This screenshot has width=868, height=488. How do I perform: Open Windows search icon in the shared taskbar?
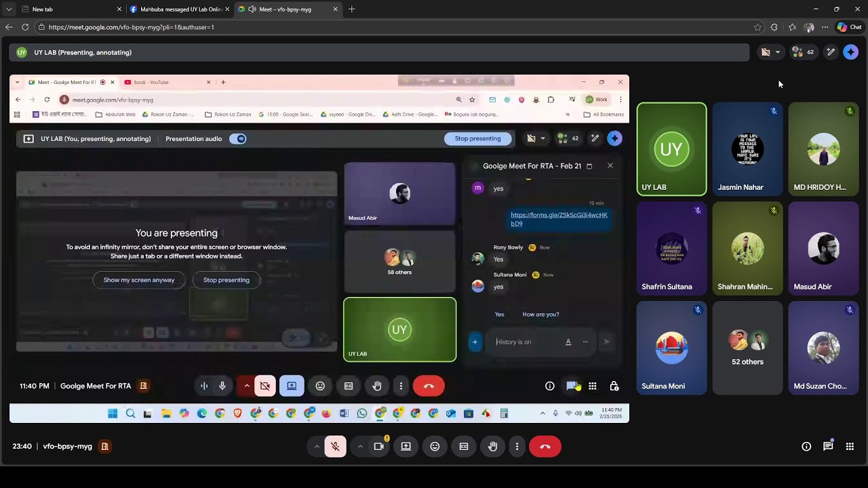click(x=130, y=413)
